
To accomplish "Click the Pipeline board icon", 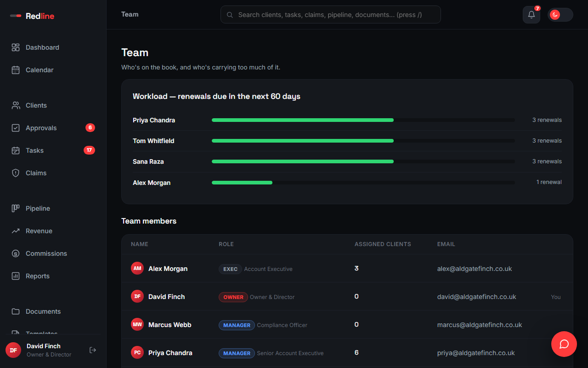I will click(x=16, y=208).
